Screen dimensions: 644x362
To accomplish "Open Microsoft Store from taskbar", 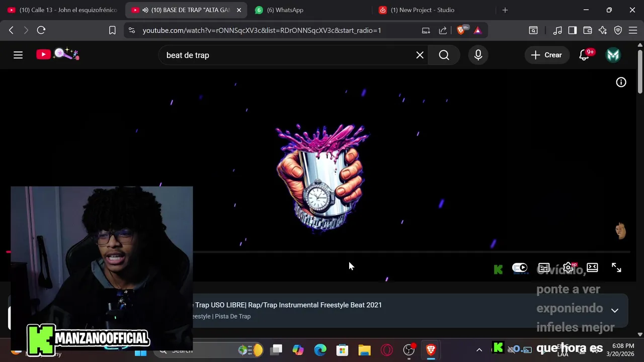I will click(x=342, y=350).
